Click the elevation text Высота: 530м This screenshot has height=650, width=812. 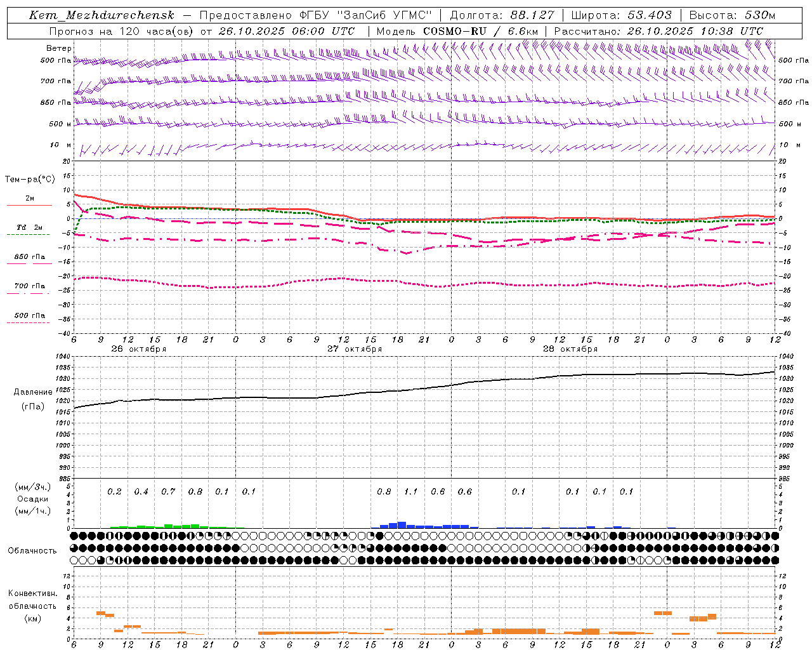[732, 15]
